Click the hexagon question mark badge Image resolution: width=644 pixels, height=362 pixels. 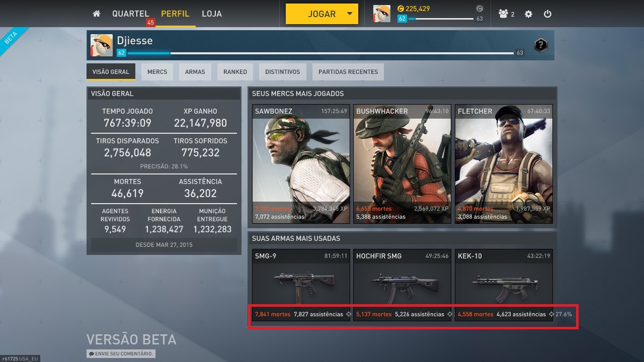click(x=540, y=45)
